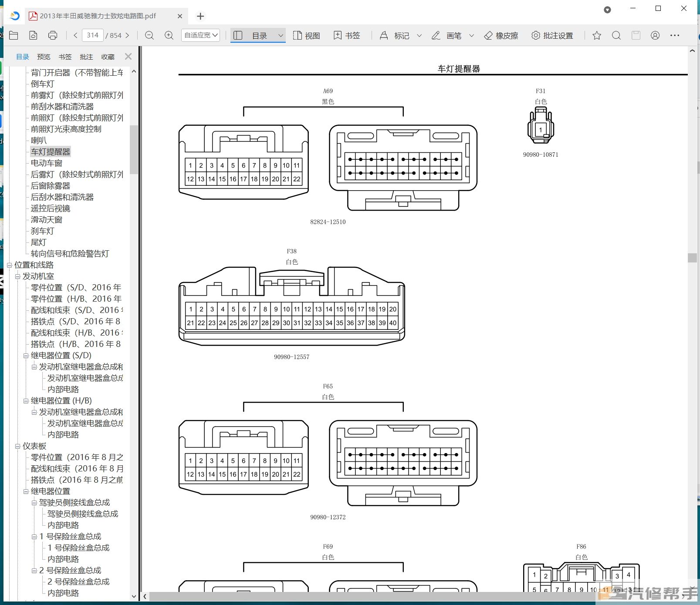
Task: Click the file convert icon beside folder
Action: point(33,35)
